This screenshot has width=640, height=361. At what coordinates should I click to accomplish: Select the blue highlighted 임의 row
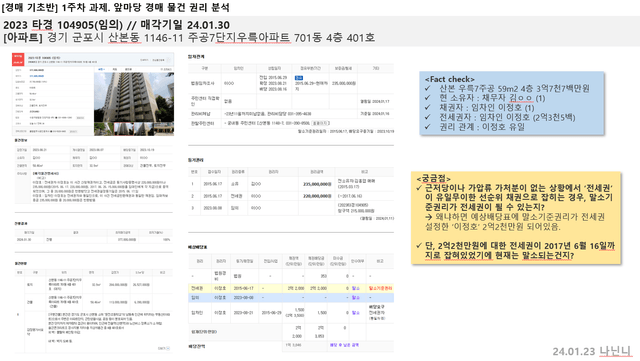(291, 298)
